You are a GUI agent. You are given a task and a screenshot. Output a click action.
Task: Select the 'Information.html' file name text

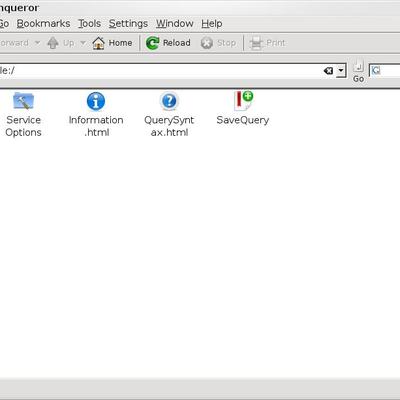(x=96, y=126)
